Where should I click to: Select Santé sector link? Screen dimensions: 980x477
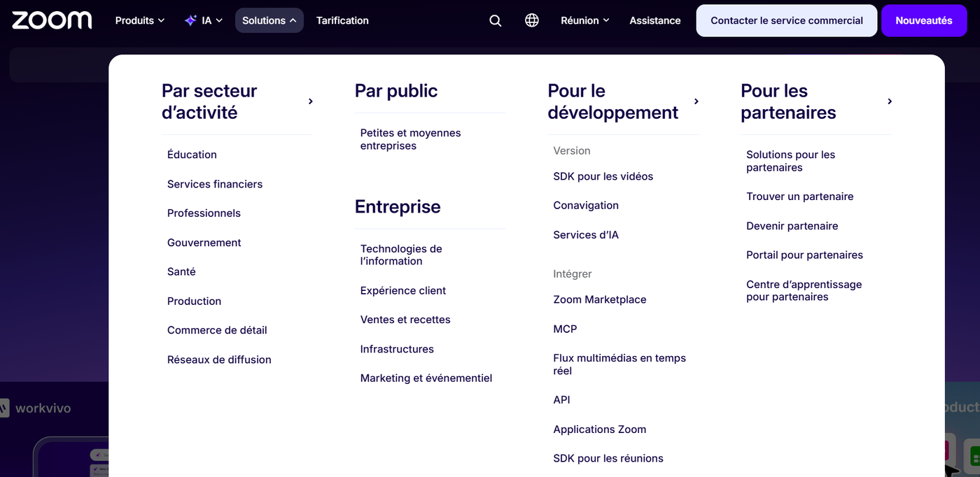181,271
